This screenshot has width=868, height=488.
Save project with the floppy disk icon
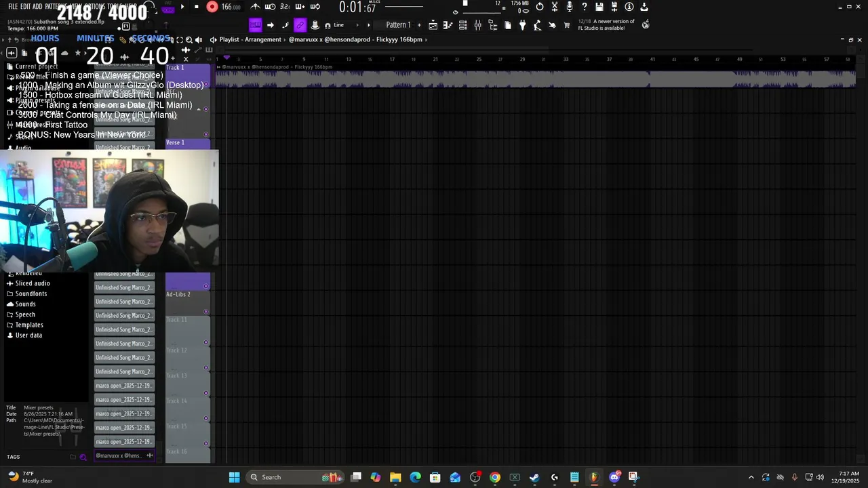[x=599, y=7]
